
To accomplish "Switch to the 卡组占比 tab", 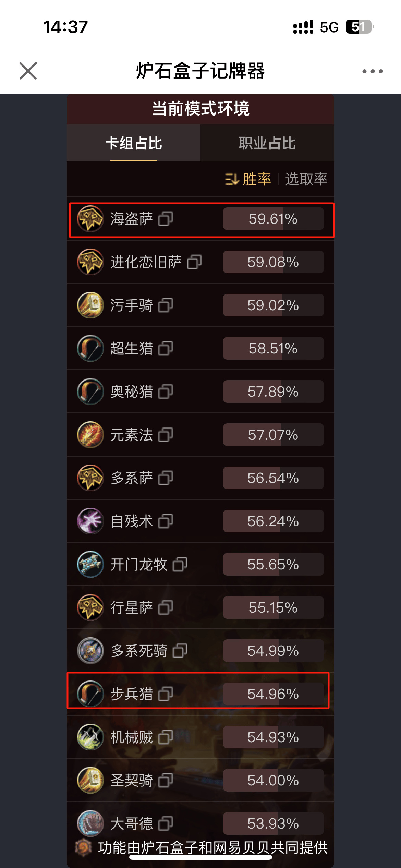I will pos(134,143).
